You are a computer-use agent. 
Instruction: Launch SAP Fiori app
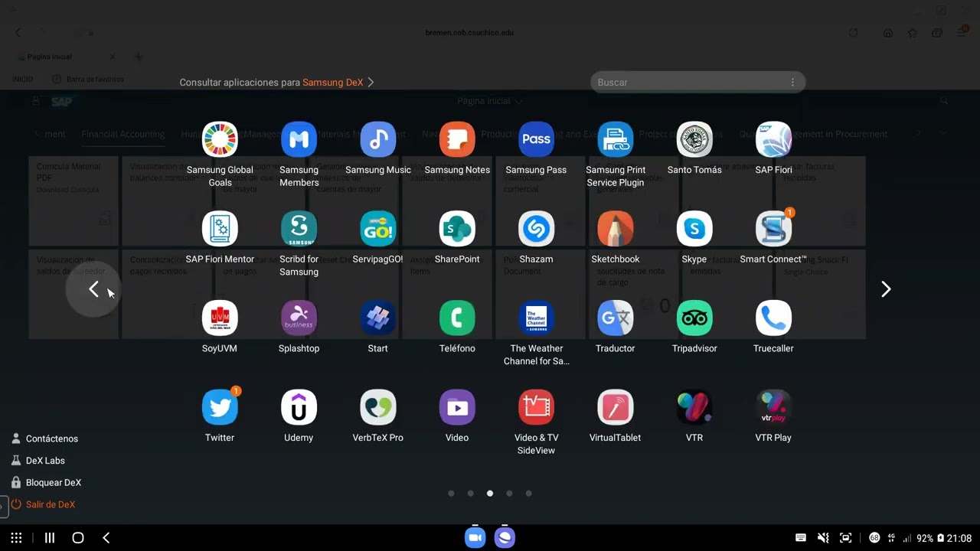[x=773, y=139]
